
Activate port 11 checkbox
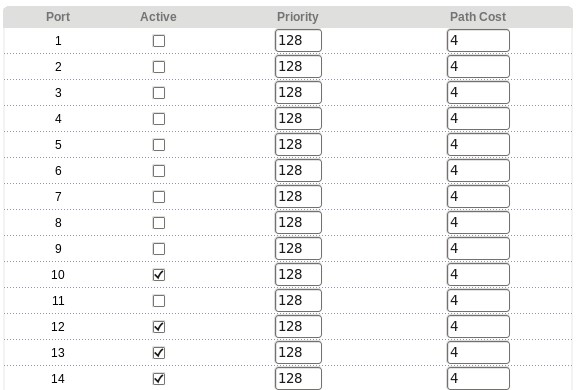[x=159, y=301]
